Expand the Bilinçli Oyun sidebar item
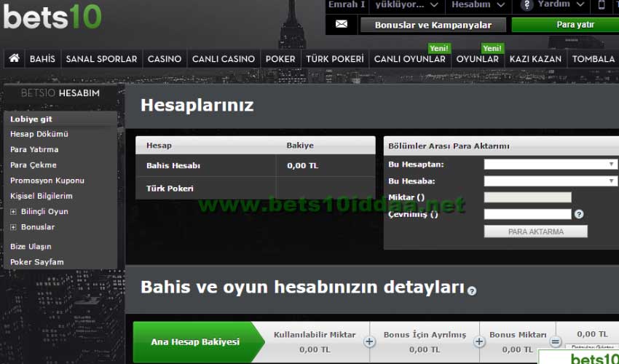This screenshot has width=619, height=364. tap(13, 212)
